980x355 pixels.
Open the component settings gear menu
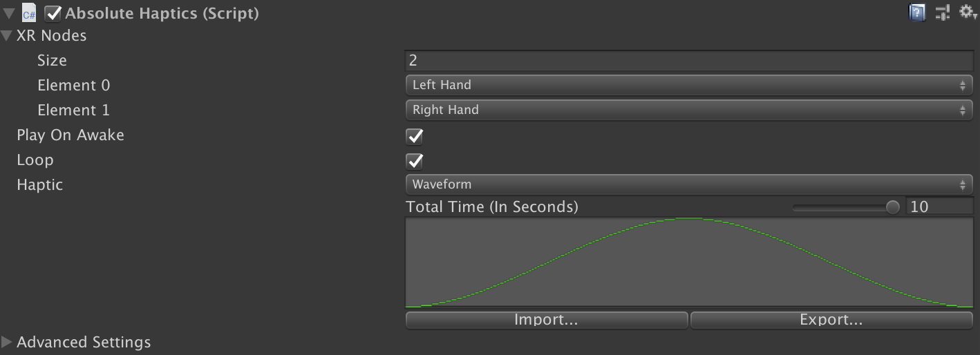pyautogui.click(x=968, y=12)
